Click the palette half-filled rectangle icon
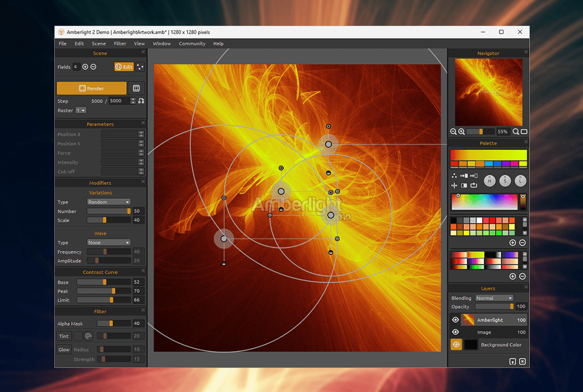The height and width of the screenshot is (392, 583). coord(464,185)
